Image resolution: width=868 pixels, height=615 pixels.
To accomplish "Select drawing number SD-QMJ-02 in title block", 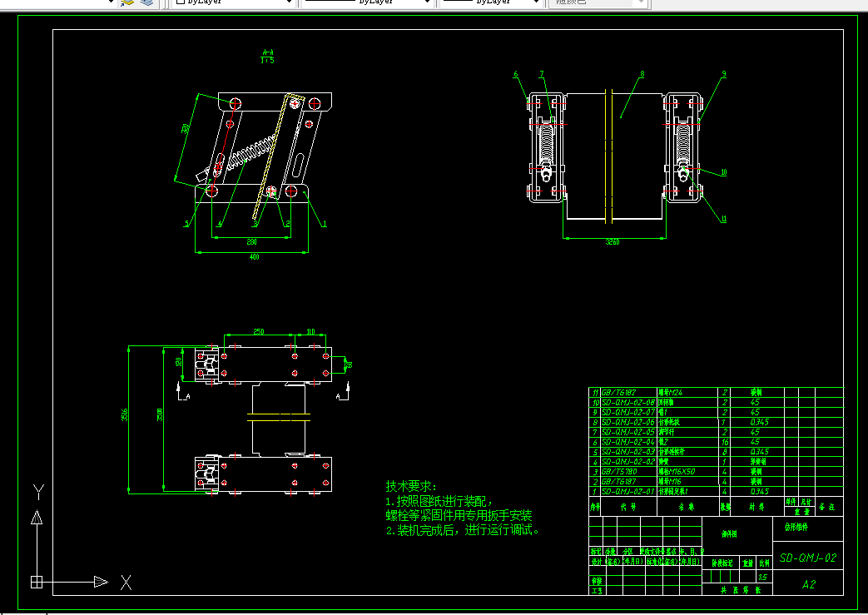I will coord(807,558).
